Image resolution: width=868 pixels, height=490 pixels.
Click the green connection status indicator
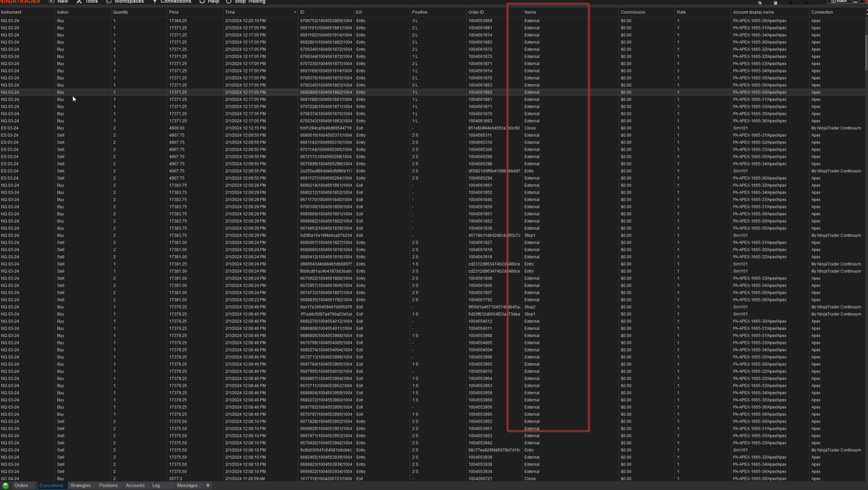click(5, 485)
